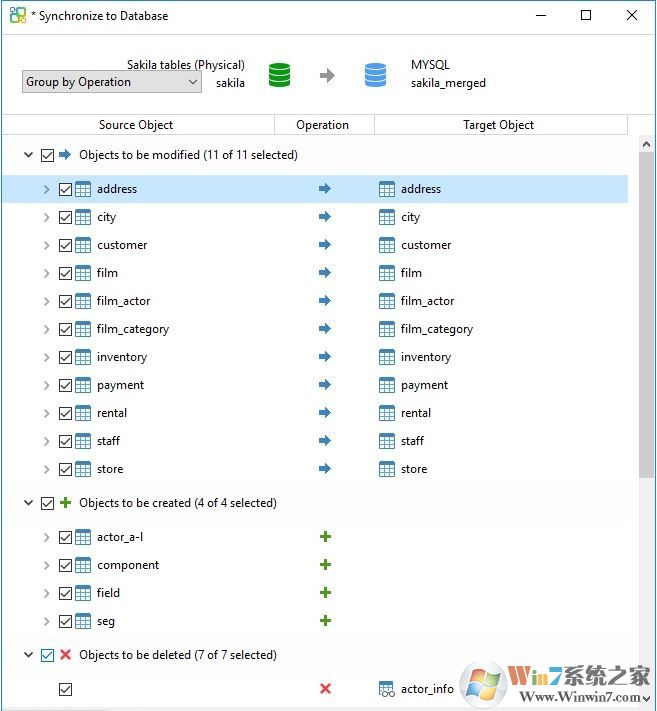This screenshot has width=657, height=711.
Task: Click the vertical scrollbar thumb
Action: coord(647,315)
